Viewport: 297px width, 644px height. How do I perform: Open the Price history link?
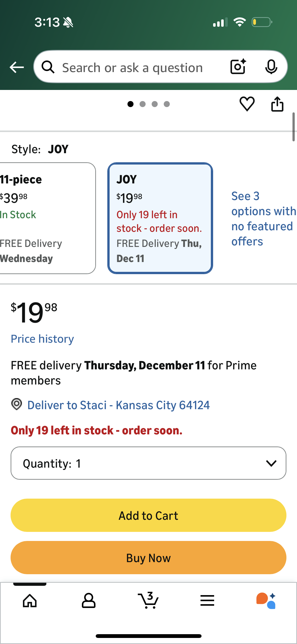42,339
